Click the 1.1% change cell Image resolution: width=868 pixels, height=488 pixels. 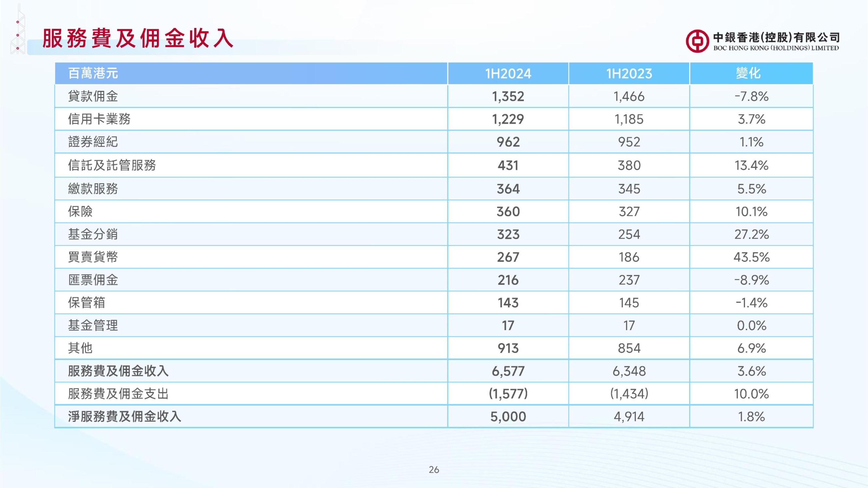(x=751, y=142)
